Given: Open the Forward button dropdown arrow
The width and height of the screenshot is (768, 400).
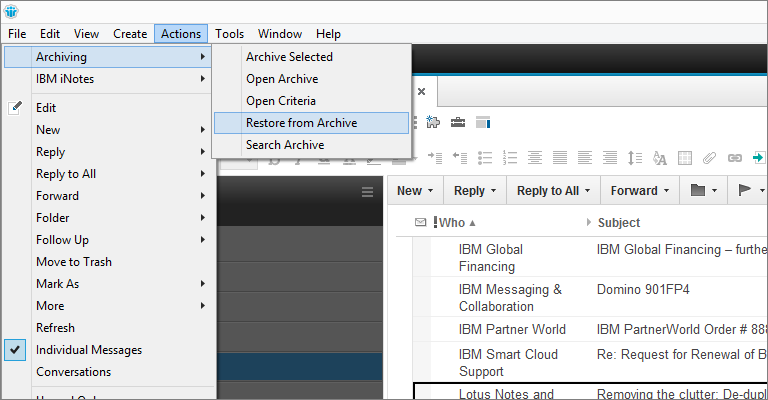Looking at the screenshot, I should (666, 190).
